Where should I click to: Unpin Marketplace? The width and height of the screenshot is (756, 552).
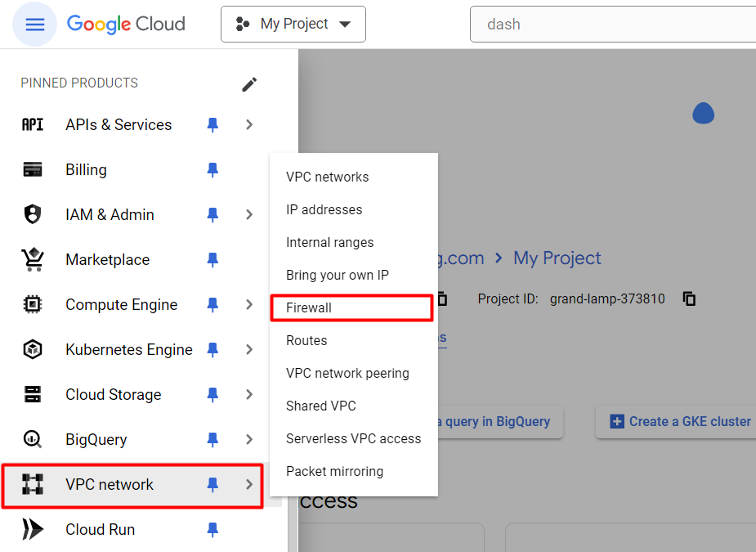[212, 259]
